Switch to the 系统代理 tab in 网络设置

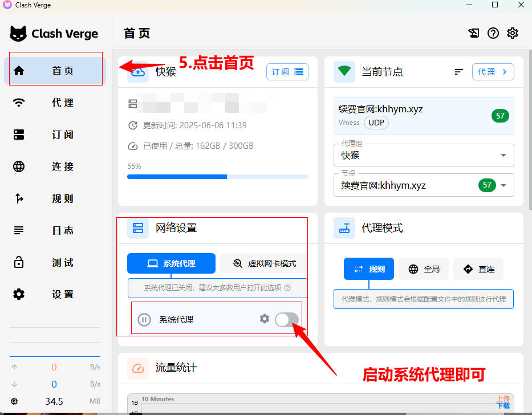click(171, 263)
